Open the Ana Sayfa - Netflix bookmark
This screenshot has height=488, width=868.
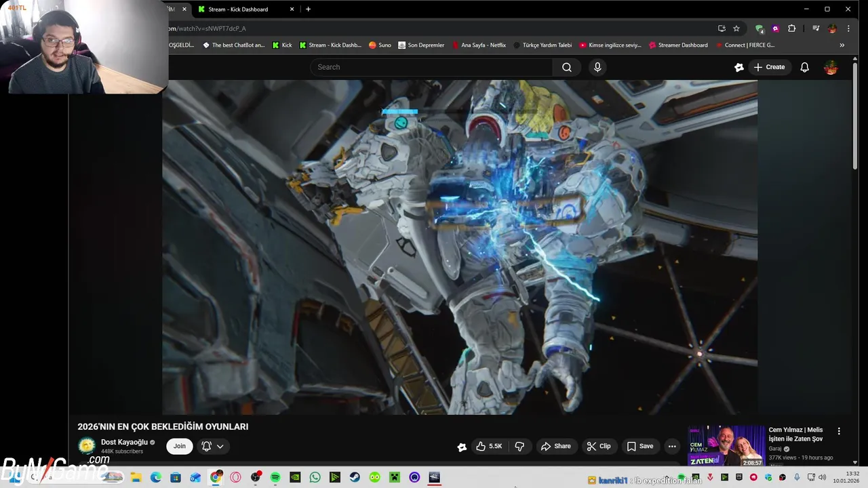tap(479, 45)
